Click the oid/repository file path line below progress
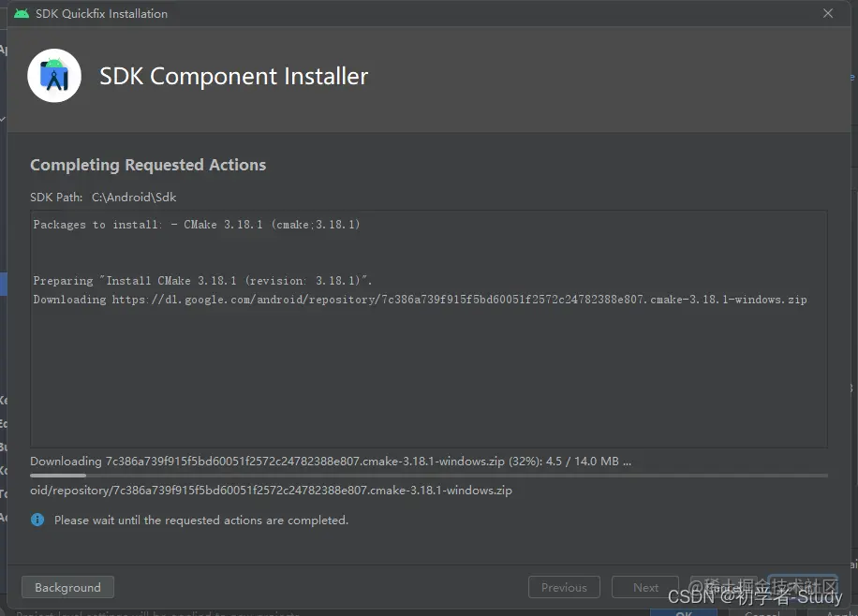858x616 pixels. tap(271, 490)
